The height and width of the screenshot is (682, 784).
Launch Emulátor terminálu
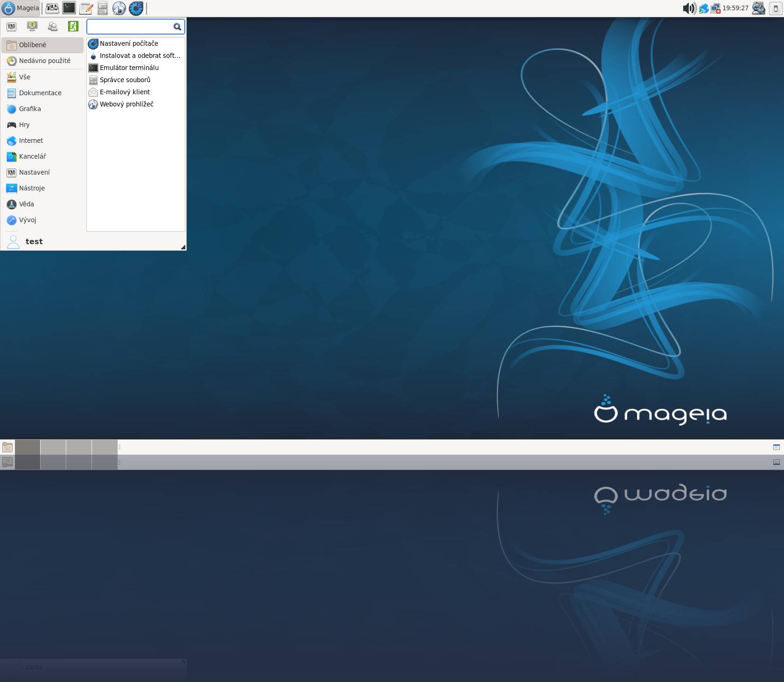[x=136, y=68]
